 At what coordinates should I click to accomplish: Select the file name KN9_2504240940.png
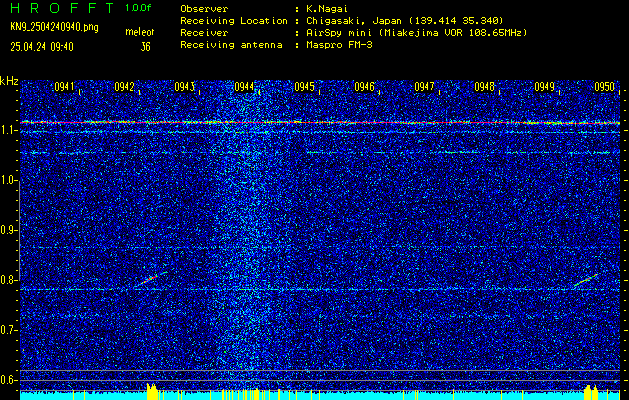[54, 28]
